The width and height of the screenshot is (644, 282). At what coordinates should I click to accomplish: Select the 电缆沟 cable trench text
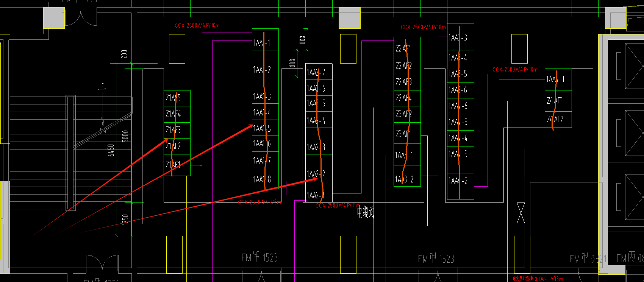365,212
